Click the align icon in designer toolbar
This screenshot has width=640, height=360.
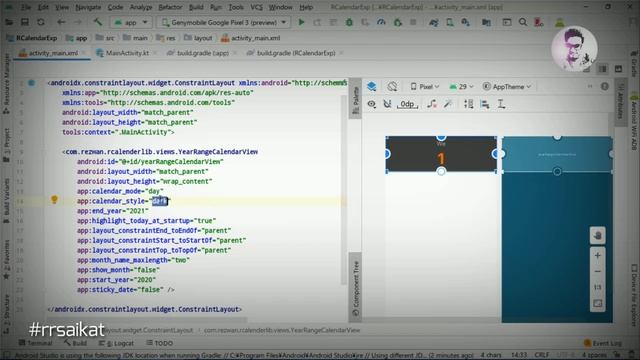pyautogui.click(x=485, y=104)
